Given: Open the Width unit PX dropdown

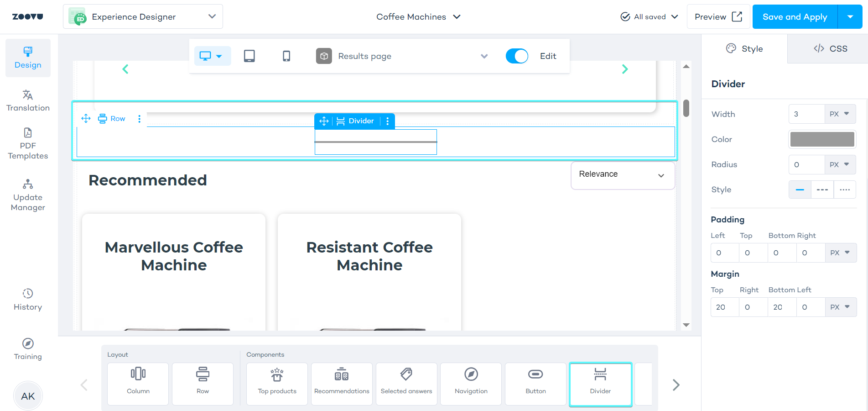Looking at the screenshot, I should coord(840,114).
